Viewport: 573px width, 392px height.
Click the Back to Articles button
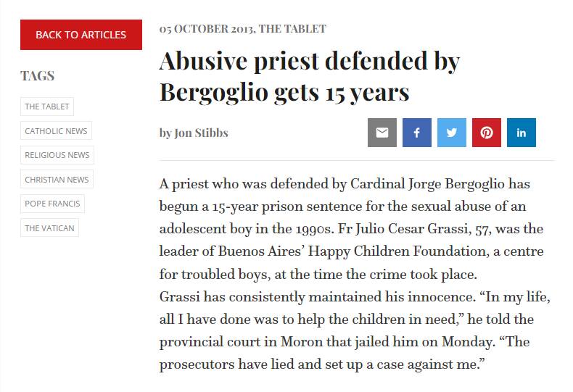tap(81, 34)
